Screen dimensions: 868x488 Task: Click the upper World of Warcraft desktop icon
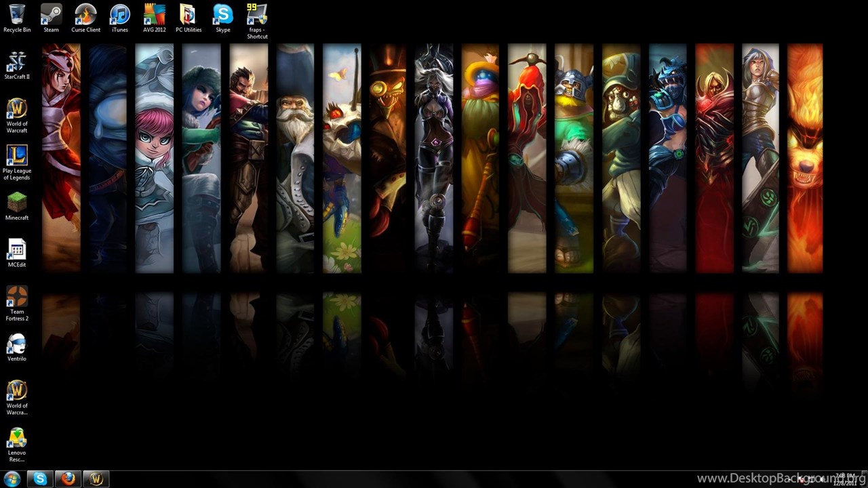click(x=17, y=108)
